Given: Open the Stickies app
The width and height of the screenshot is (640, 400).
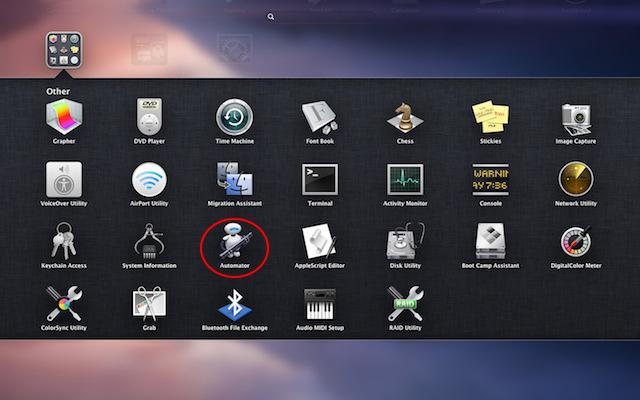Looking at the screenshot, I should 490,118.
